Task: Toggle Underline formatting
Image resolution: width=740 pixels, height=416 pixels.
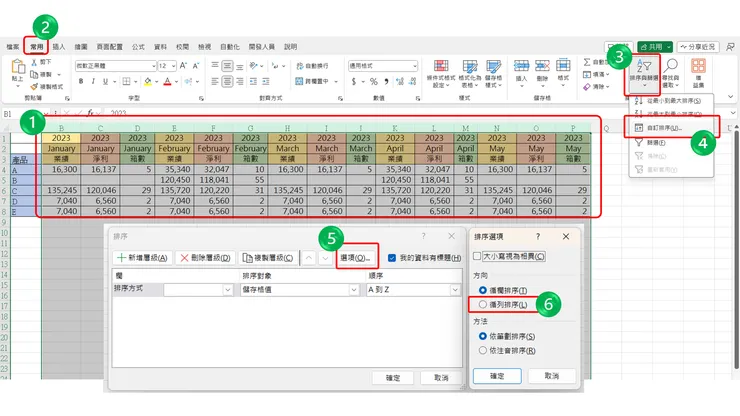Action: click(x=105, y=81)
